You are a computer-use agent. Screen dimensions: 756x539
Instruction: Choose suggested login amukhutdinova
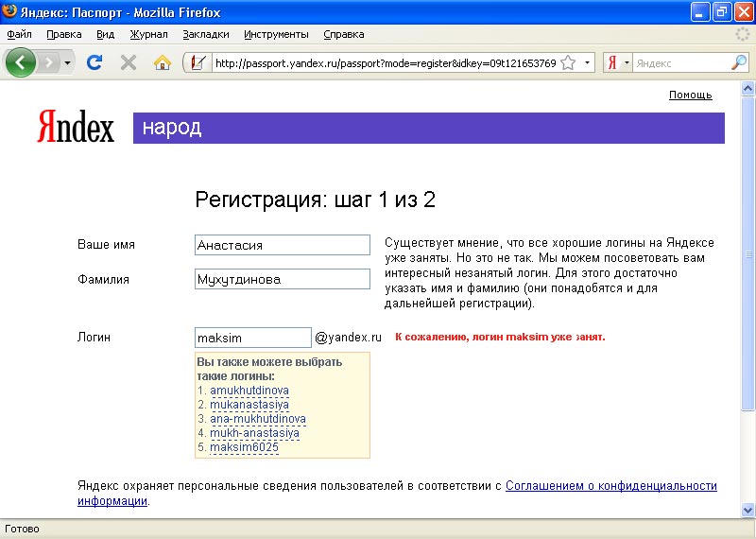249,390
